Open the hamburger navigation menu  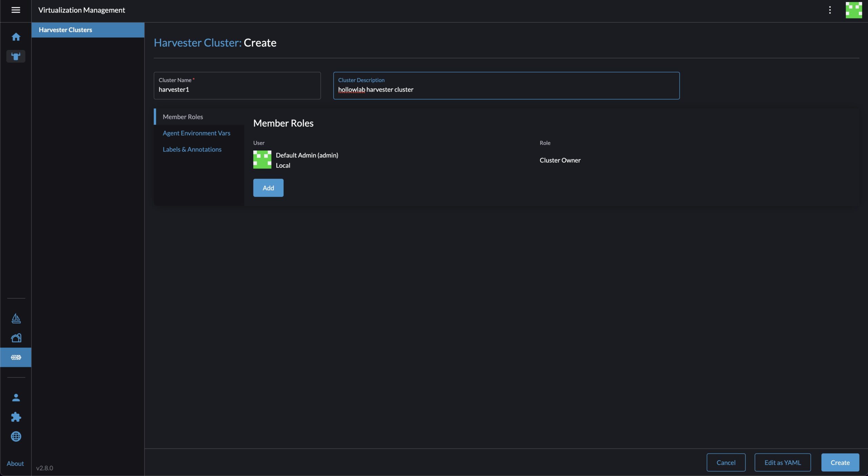pos(16,10)
